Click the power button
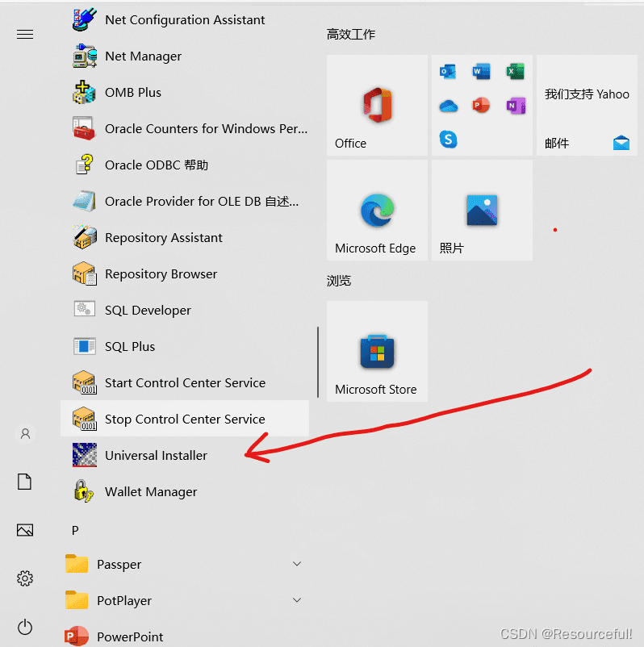This screenshot has width=644, height=647. click(x=25, y=627)
